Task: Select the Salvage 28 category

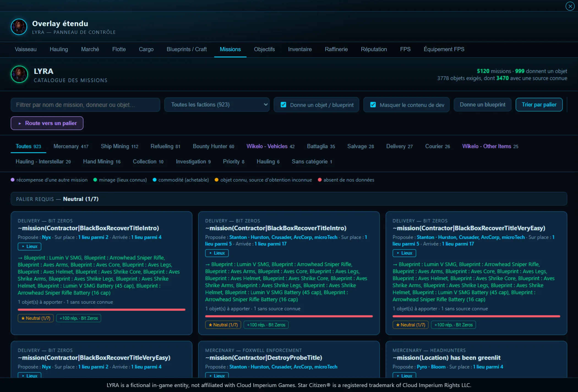Action: tap(361, 146)
